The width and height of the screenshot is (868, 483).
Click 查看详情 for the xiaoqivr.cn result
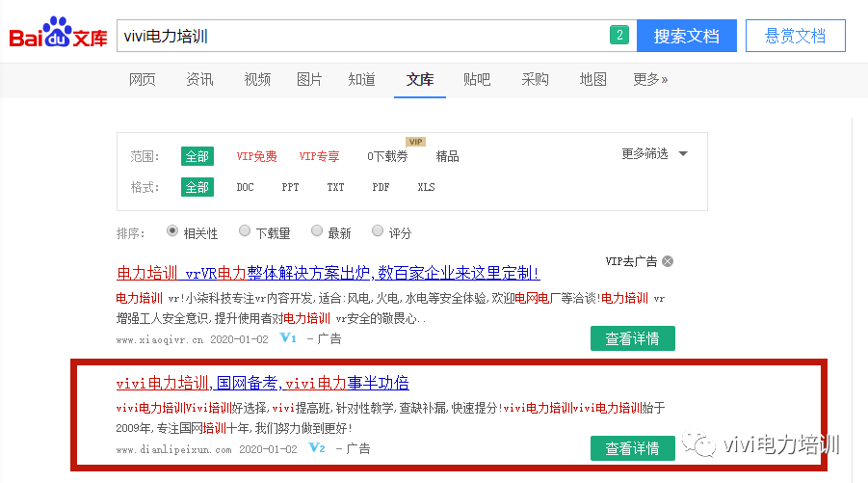point(633,338)
